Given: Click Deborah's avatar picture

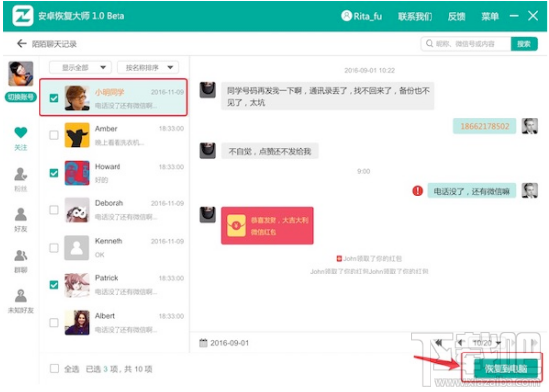Looking at the screenshot, I should tap(77, 210).
